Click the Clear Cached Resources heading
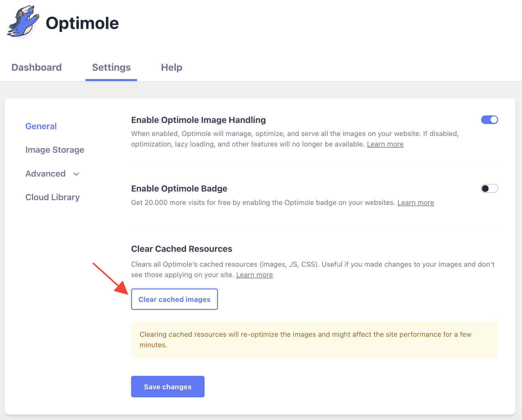 tap(182, 249)
